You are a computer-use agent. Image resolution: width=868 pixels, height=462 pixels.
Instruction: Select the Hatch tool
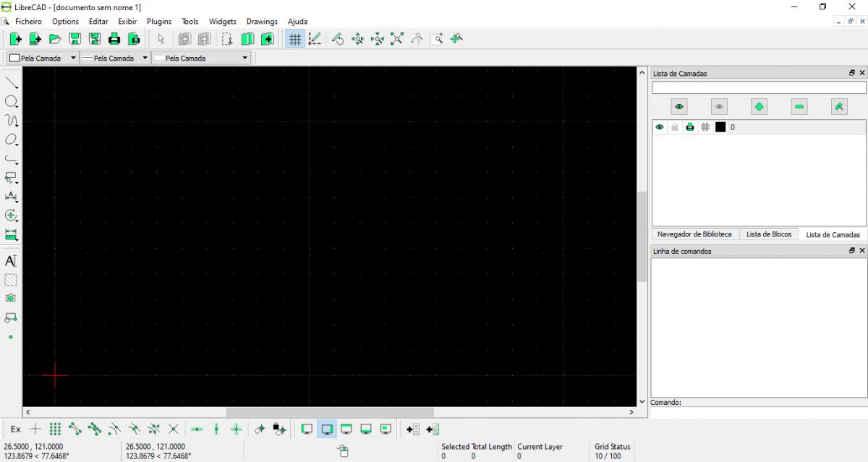click(x=11, y=279)
